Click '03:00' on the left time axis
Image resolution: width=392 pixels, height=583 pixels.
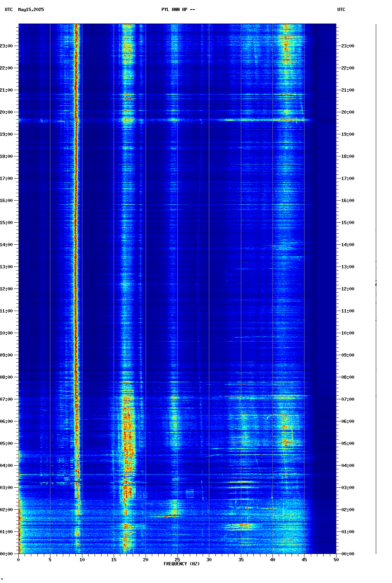(7, 488)
